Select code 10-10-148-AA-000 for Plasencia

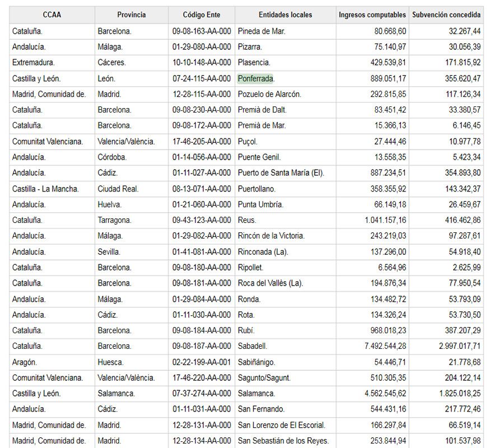click(202, 63)
